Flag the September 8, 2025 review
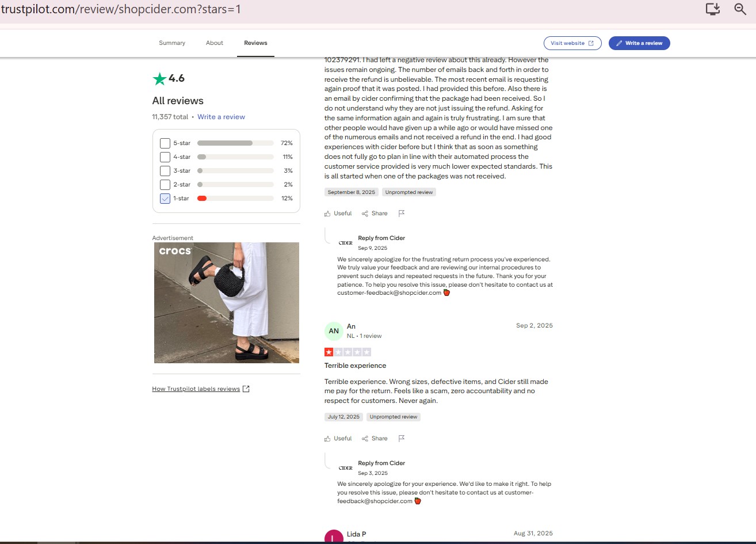This screenshot has width=756, height=544. [402, 213]
